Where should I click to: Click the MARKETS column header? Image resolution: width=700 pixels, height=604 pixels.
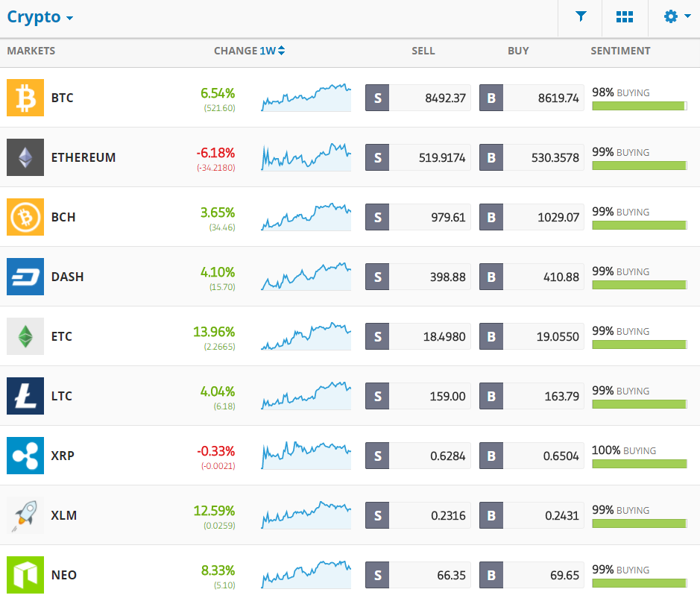click(x=31, y=51)
